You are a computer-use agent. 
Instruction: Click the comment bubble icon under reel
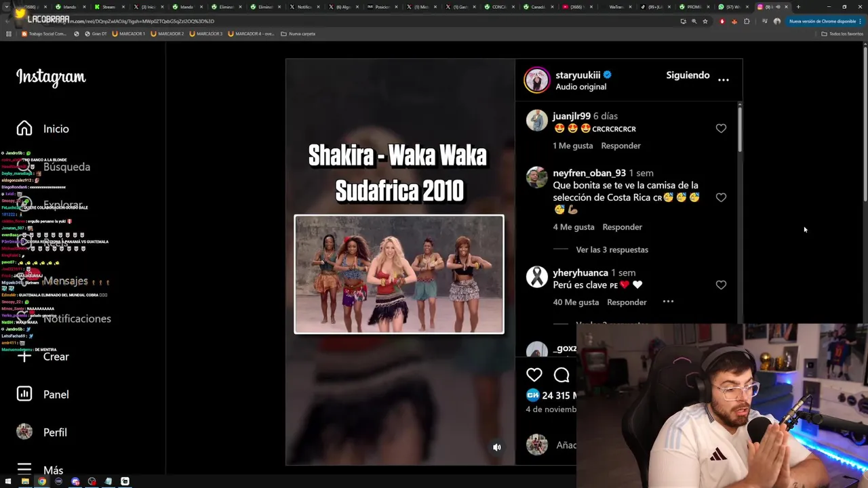click(x=561, y=374)
